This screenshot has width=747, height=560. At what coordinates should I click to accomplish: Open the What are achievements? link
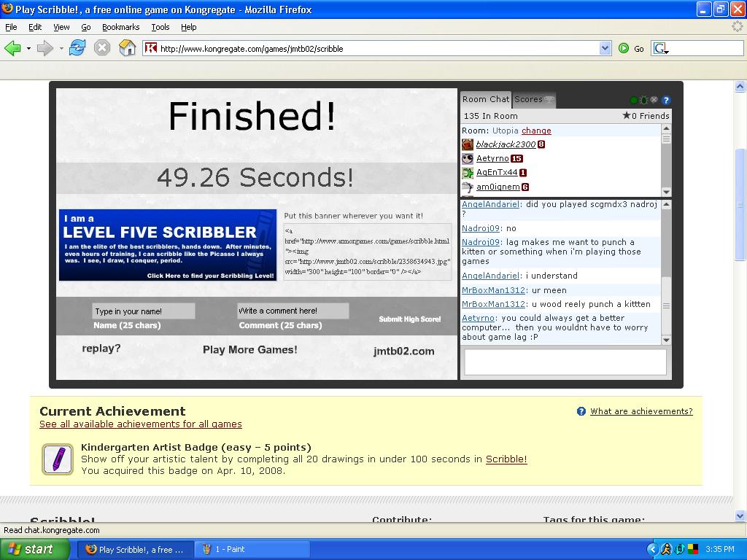(641, 411)
